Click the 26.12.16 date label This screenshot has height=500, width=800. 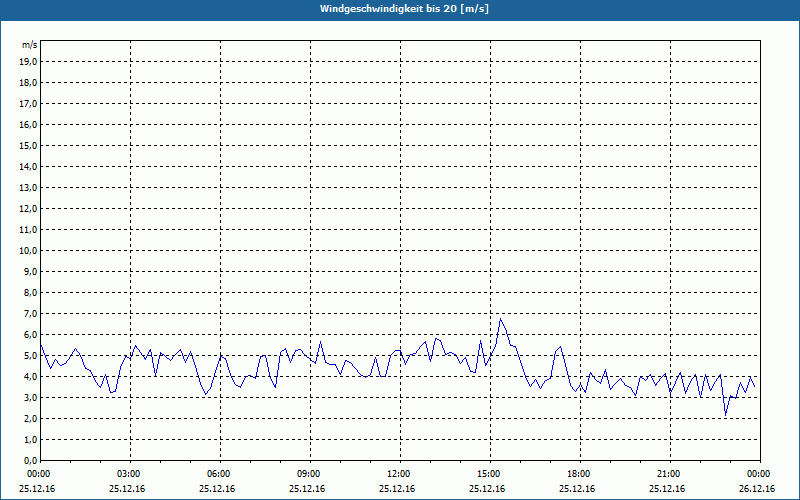tap(757, 489)
